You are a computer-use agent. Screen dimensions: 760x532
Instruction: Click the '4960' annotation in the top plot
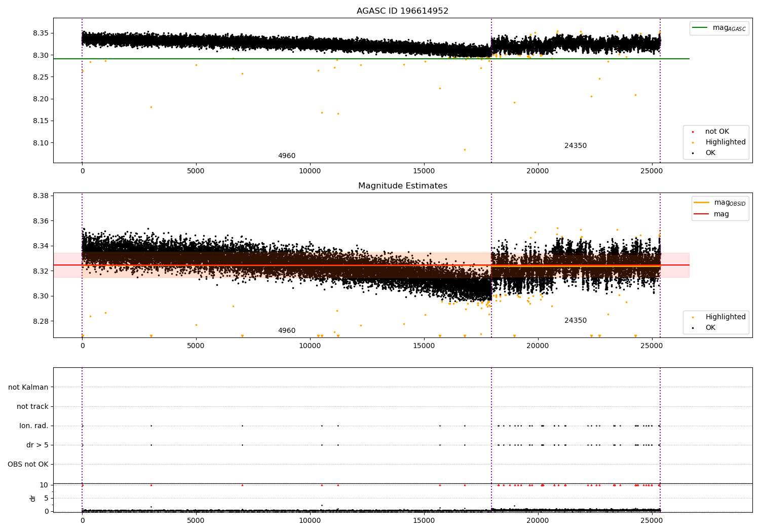click(x=287, y=156)
